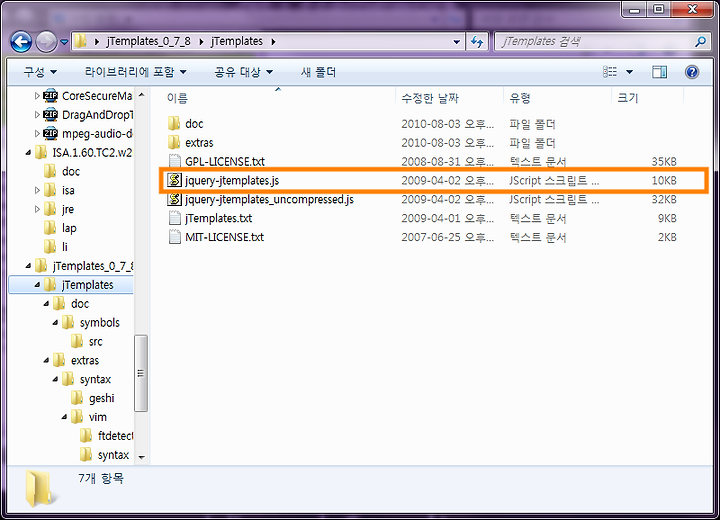720x520 pixels.
Task: Collapse the extras node in the tree
Action: tap(46, 360)
